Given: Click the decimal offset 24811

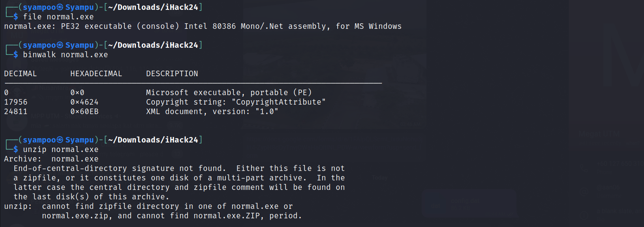Looking at the screenshot, I should (16, 111).
